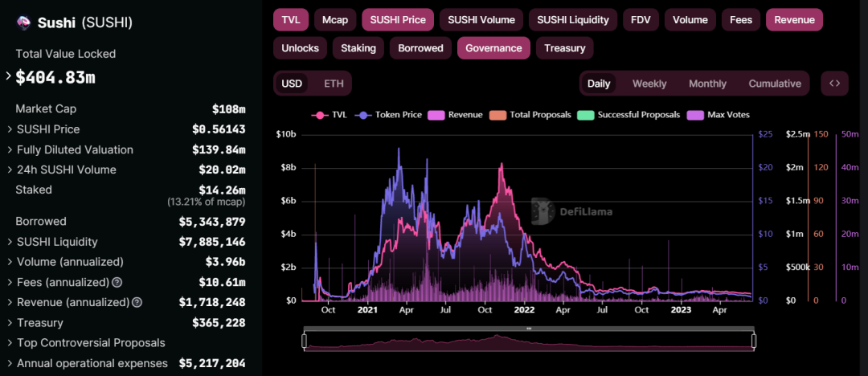Viewport: 868px width, 376px height.
Task: Click the $20.02m volume value
Action: tap(222, 170)
